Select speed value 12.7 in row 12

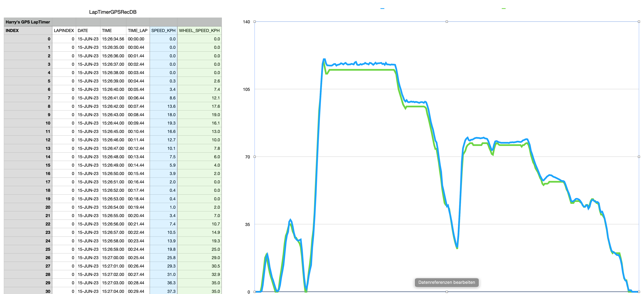point(164,140)
